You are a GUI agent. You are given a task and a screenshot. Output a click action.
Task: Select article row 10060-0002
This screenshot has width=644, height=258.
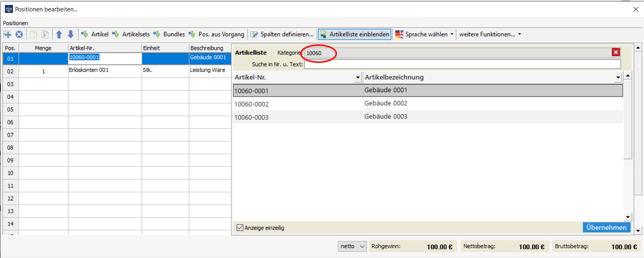(428, 104)
